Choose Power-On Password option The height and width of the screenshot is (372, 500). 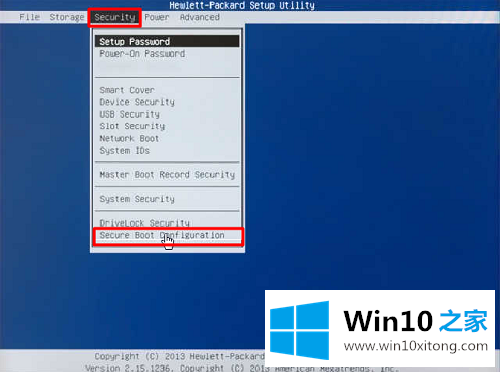[x=142, y=54]
